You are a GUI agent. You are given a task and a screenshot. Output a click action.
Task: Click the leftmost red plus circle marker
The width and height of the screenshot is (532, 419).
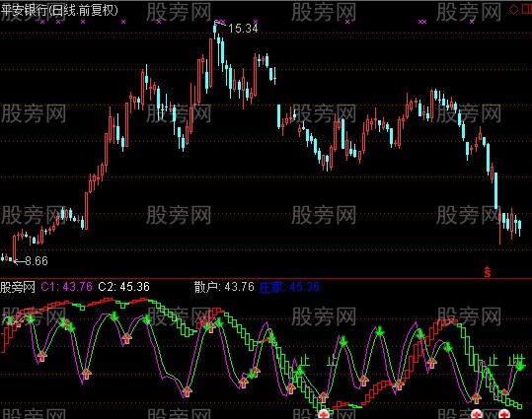[x=324, y=413]
